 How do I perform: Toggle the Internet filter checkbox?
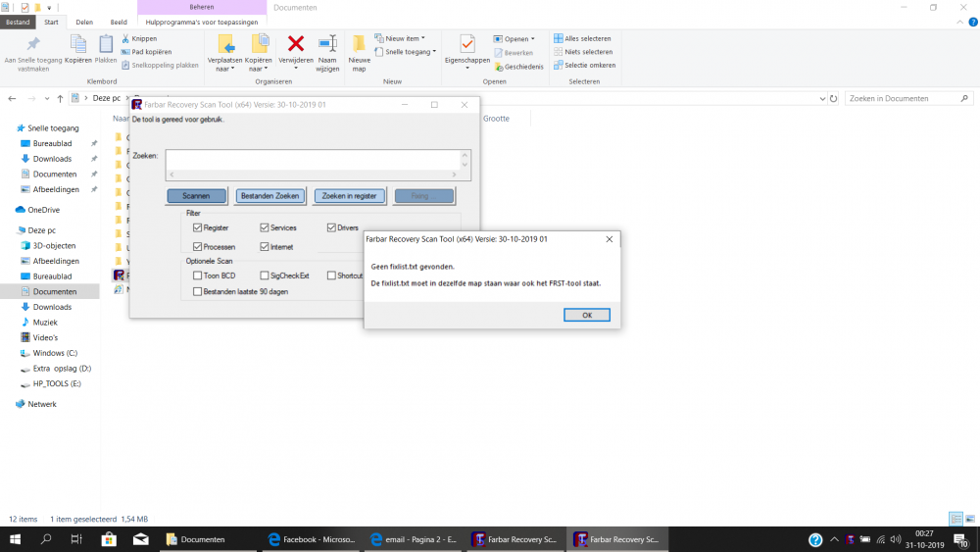(x=265, y=246)
